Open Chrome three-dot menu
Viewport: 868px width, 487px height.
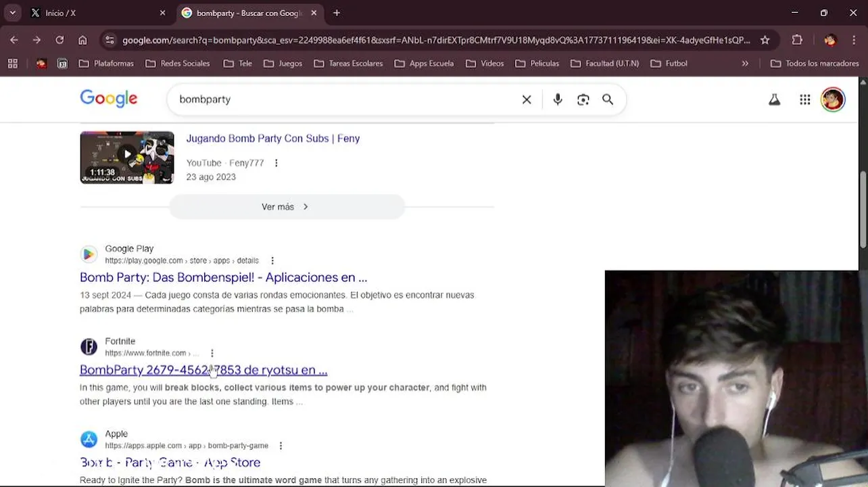click(853, 40)
